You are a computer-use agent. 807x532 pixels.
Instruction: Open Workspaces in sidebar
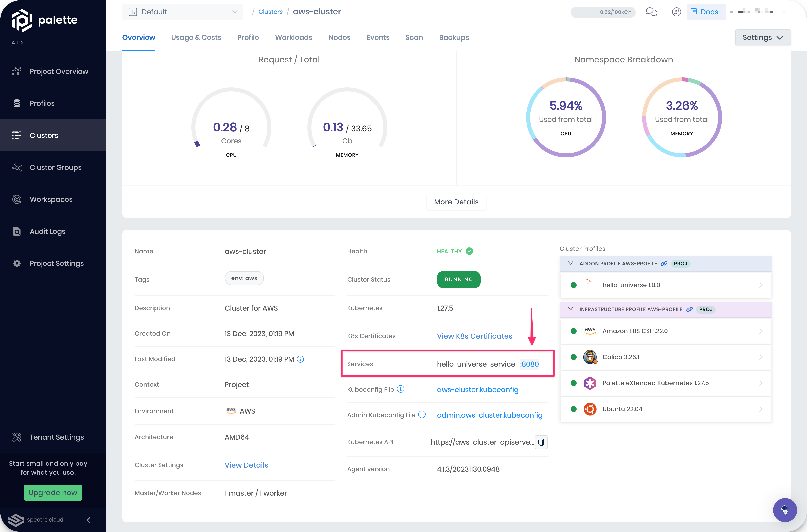coord(53,199)
